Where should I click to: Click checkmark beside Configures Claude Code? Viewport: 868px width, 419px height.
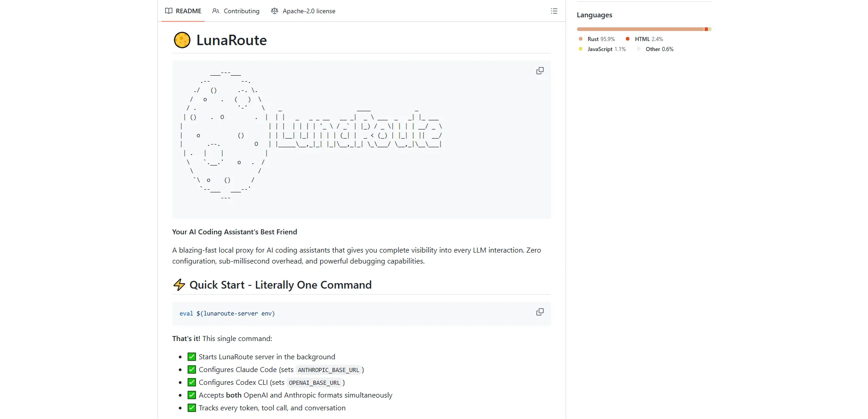point(192,370)
